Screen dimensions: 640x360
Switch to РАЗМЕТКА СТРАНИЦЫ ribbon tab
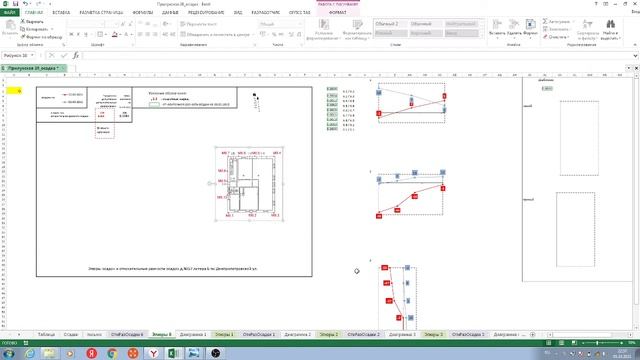tap(101, 13)
